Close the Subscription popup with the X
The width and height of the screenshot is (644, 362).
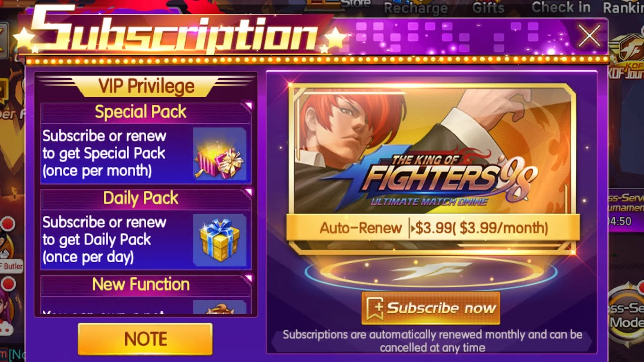click(589, 35)
